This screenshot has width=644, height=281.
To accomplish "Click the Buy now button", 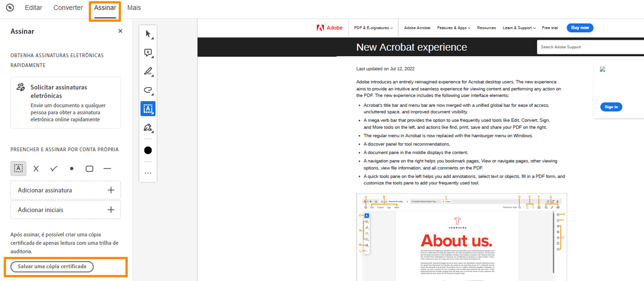I will point(580,28).
